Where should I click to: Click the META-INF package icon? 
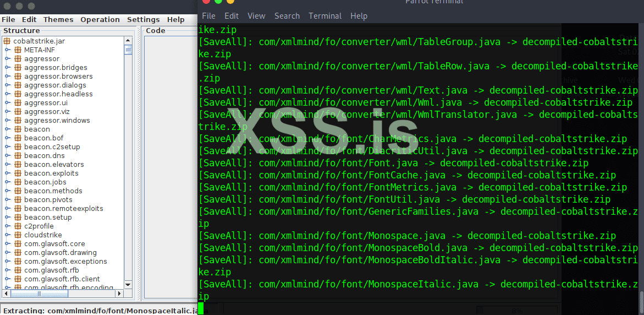pos(17,50)
